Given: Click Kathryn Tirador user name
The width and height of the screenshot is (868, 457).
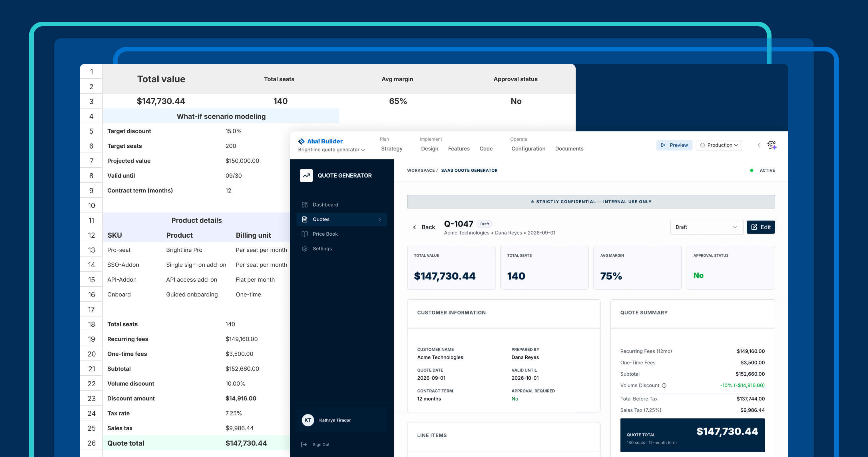Looking at the screenshot, I should click(x=335, y=420).
